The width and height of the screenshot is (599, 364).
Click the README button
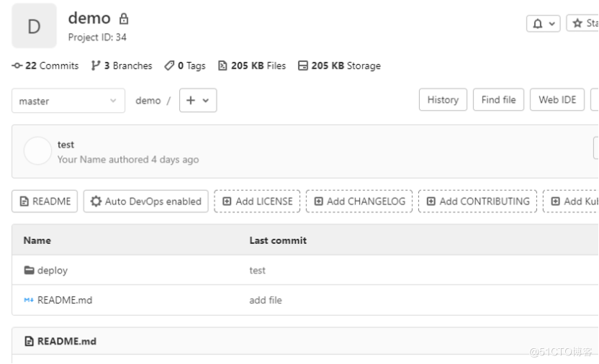45,201
